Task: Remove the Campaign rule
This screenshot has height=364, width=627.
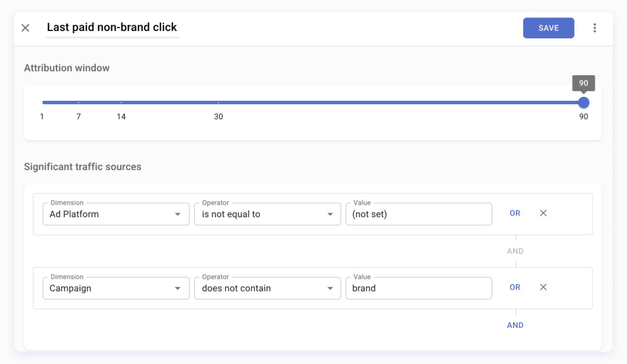Action: click(543, 287)
